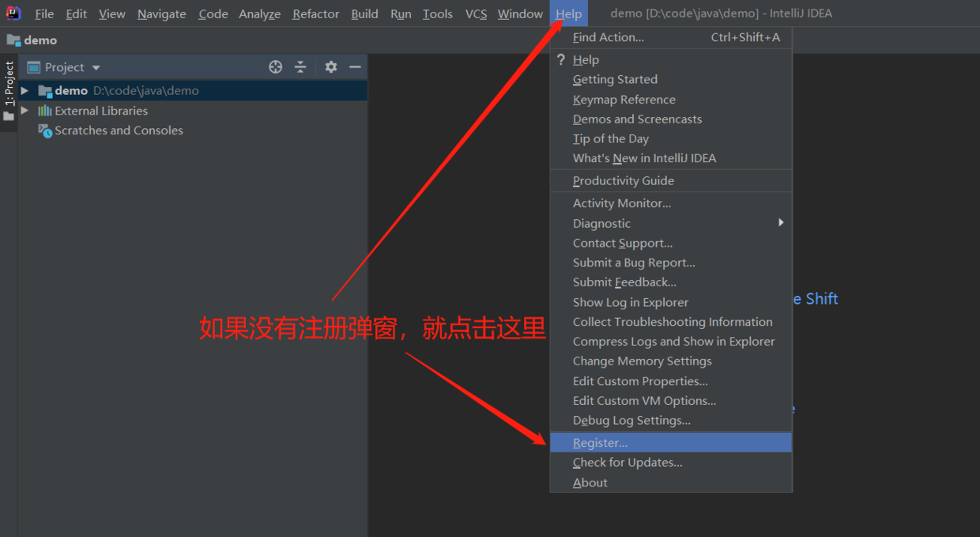980x537 pixels.
Task: Click the Project panel title label
Action: coord(65,68)
